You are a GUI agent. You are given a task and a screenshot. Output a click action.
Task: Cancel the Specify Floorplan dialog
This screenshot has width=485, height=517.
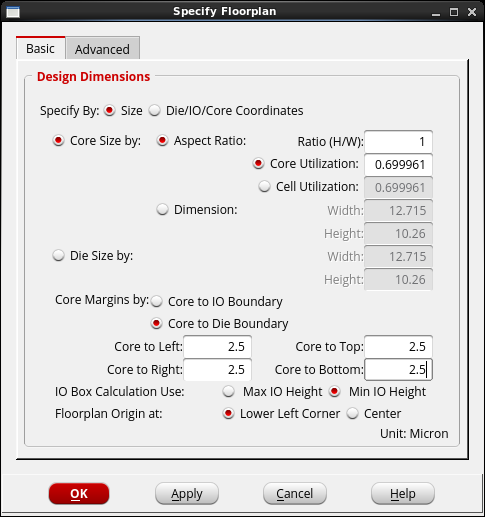[295, 494]
